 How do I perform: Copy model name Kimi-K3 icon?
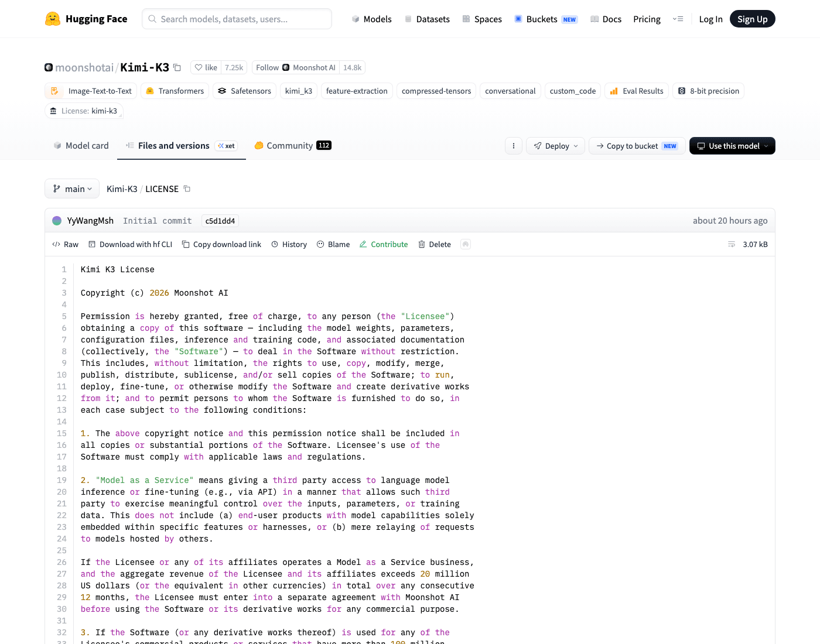[x=177, y=67]
